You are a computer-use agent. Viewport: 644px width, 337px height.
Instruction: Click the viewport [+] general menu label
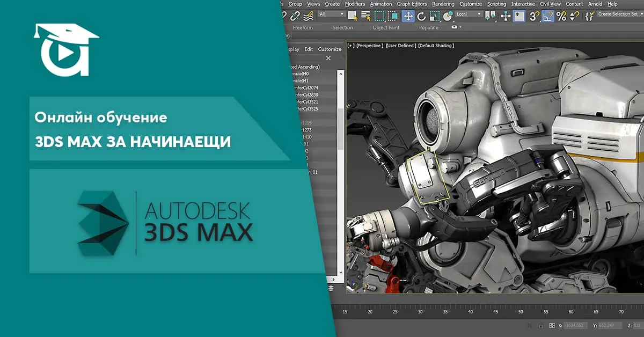pyautogui.click(x=351, y=46)
